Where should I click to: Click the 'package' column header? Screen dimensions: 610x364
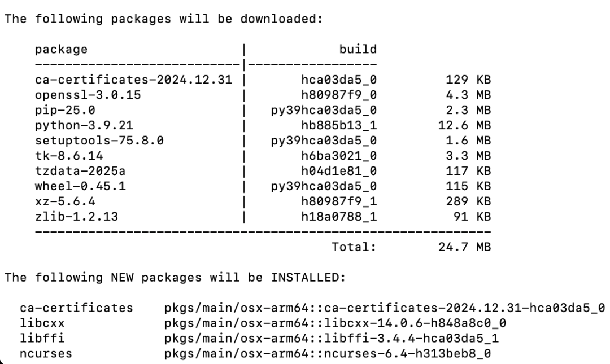coord(61,50)
